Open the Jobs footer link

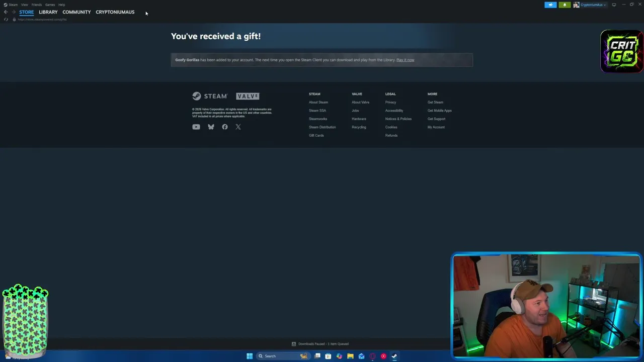(355, 111)
